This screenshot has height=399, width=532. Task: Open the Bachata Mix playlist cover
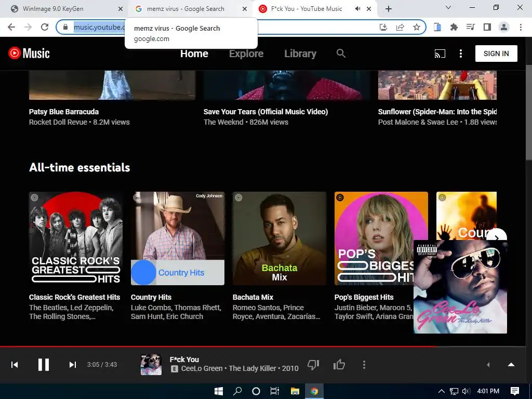click(279, 238)
